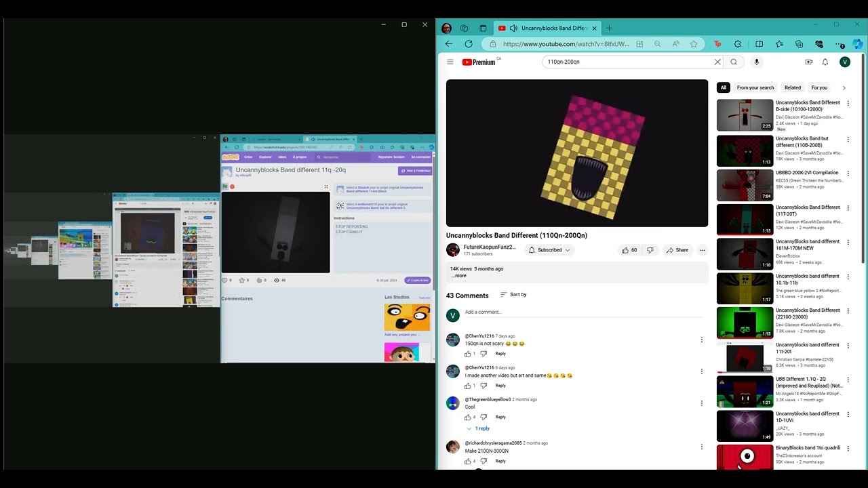Select the 'From your search' chip
This screenshot has height=488, width=868.
click(755, 87)
